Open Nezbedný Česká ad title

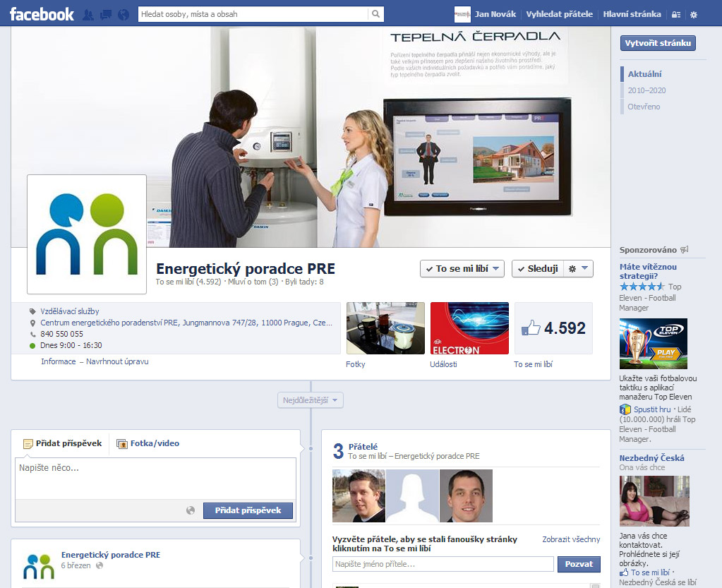point(651,458)
